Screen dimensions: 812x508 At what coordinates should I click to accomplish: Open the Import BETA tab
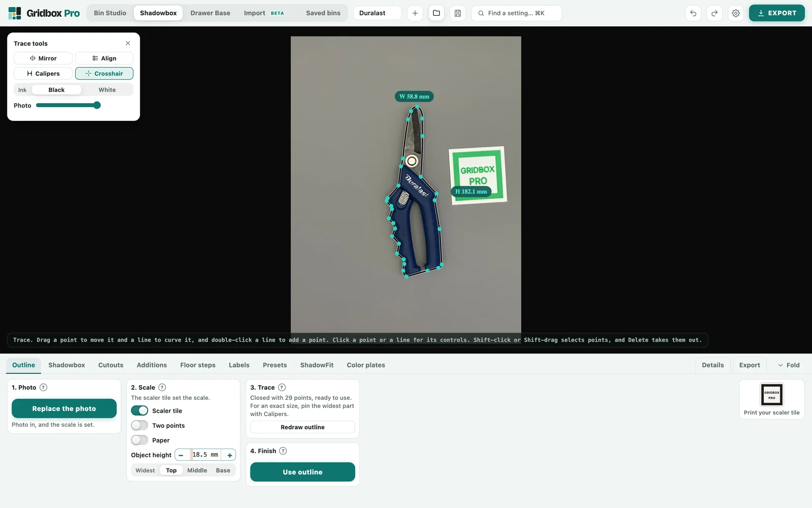click(264, 13)
